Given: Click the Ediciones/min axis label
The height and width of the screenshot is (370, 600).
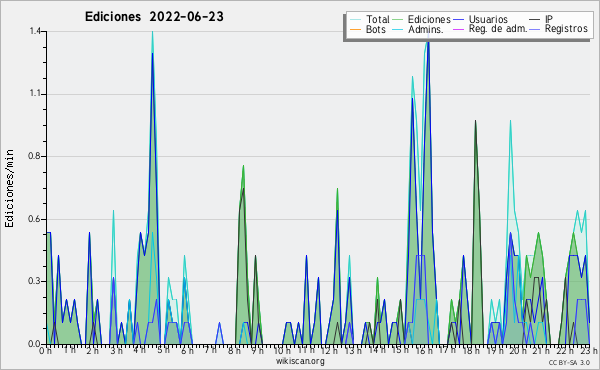Looking at the screenshot, I should point(9,188).
